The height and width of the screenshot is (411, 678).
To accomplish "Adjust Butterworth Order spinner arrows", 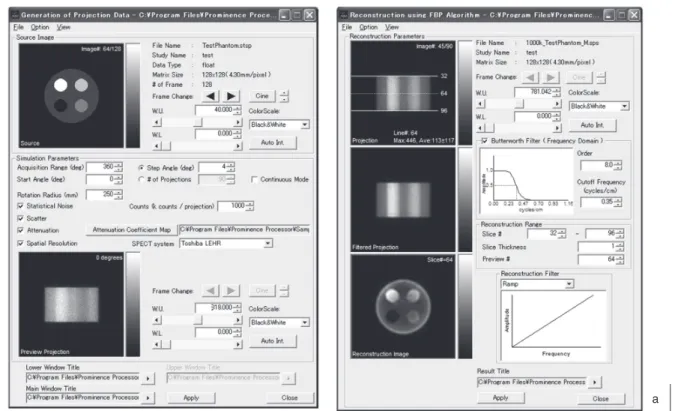I will click(617, 166).
